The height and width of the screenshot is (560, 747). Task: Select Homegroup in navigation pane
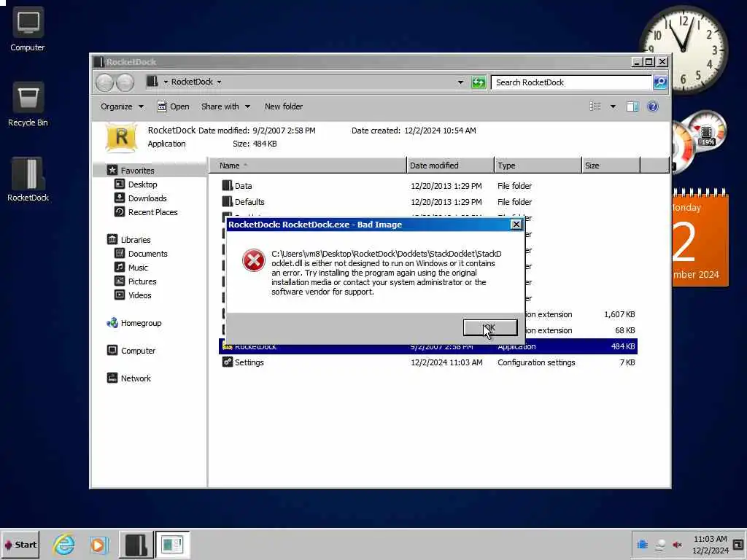point(134,323)
